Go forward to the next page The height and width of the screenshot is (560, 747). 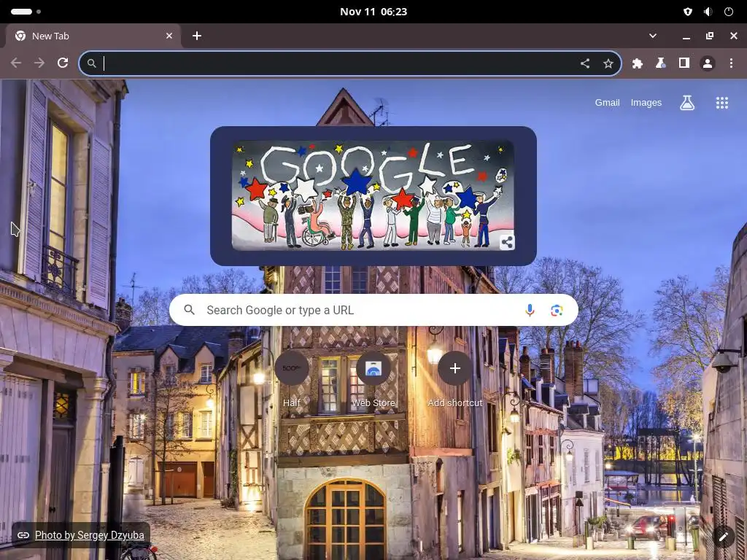(39, 63)
